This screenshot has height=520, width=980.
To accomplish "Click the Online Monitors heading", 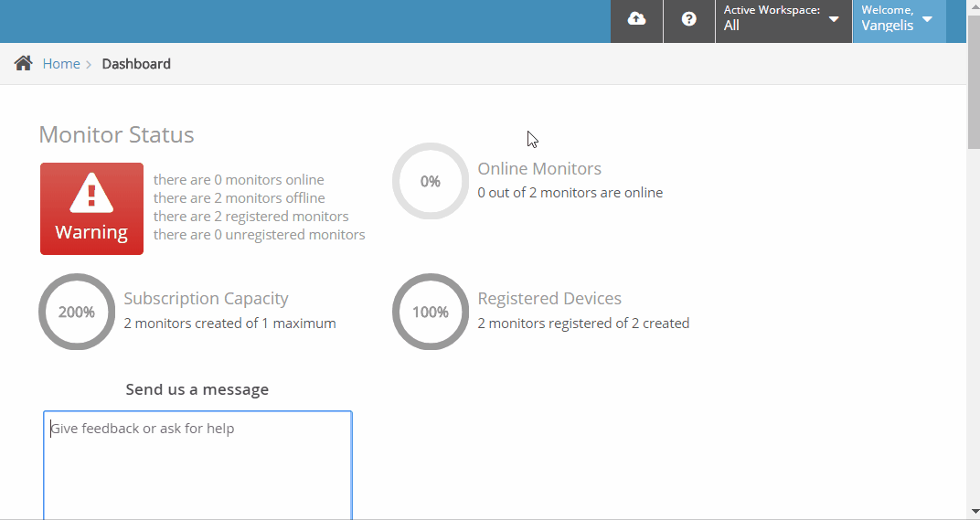I will pyautogui.click(x=539, y=169).
